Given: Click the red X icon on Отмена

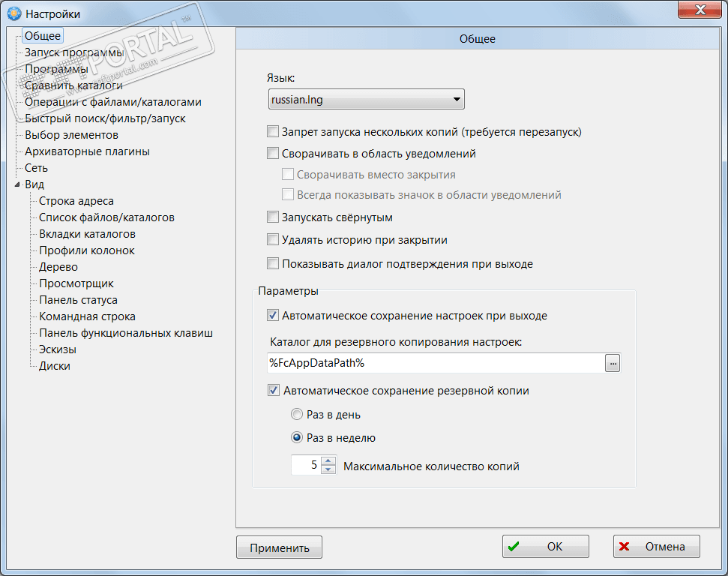Looking at the screenshot, I should point(625,547).
